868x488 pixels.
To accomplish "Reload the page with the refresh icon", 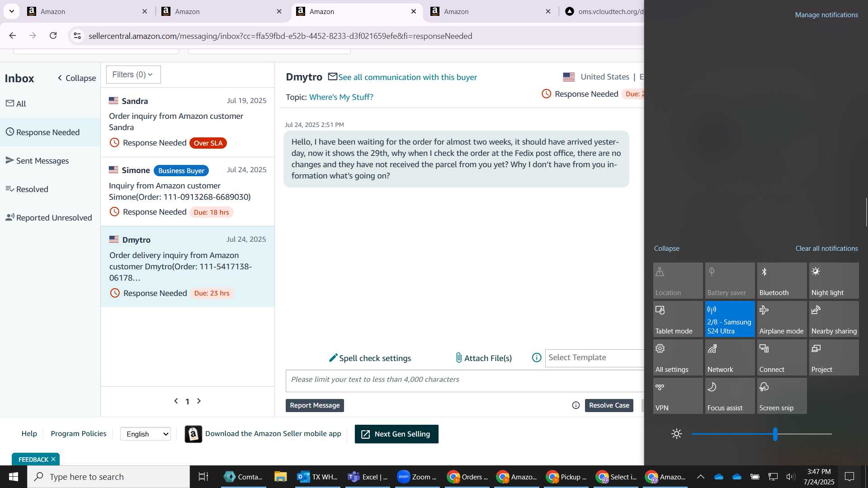I will (x=53, y=36).
